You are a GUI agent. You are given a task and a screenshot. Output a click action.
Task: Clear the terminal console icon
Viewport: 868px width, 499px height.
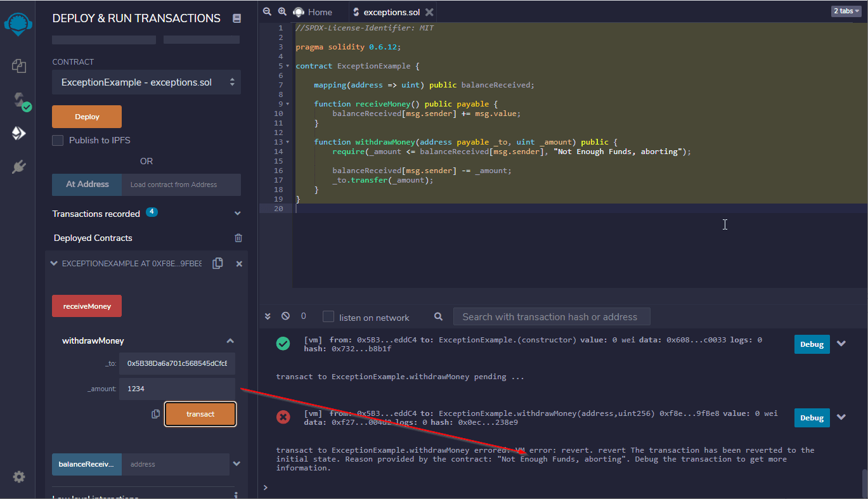pos(285,316)
